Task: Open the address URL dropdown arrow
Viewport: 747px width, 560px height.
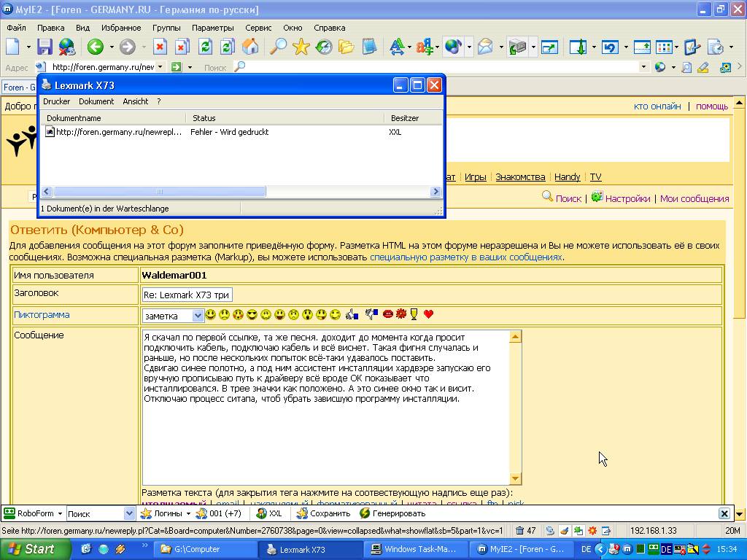Action: click(x=160, y=67)
